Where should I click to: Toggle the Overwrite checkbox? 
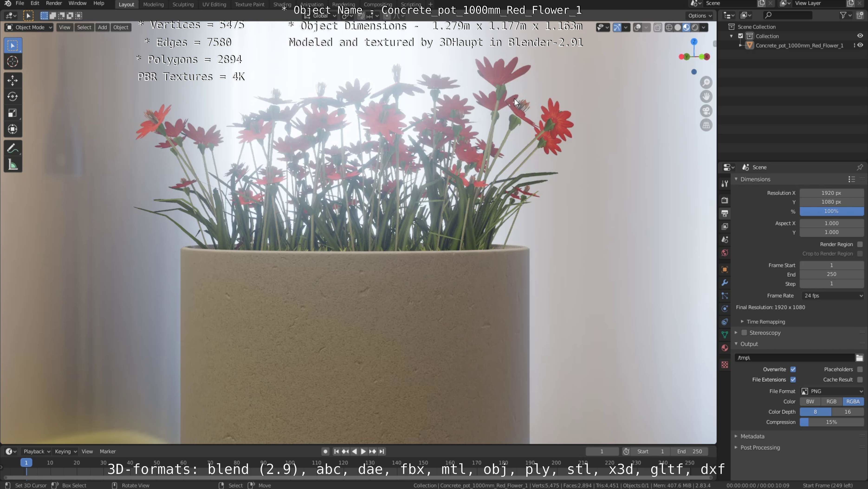click(x=793, y=370)
